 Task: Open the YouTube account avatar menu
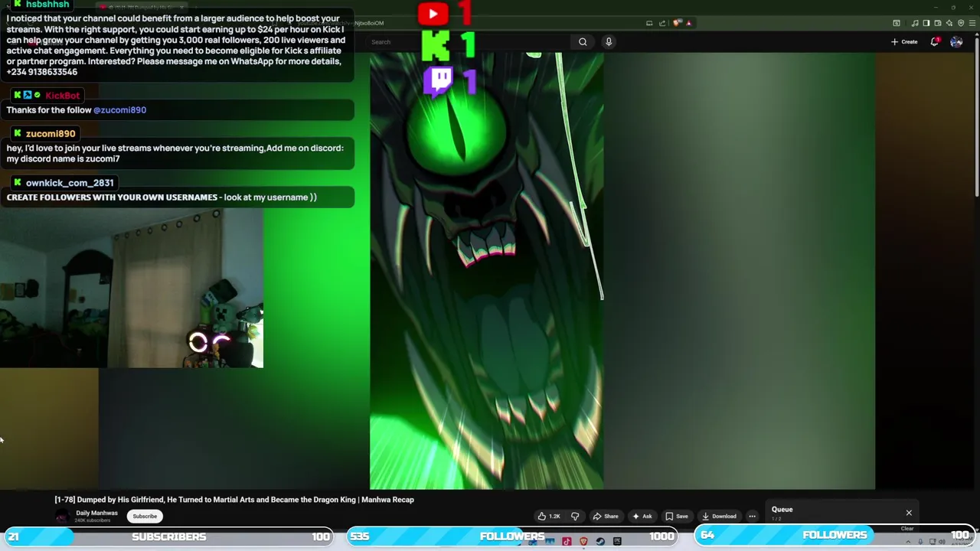[956, 42]
